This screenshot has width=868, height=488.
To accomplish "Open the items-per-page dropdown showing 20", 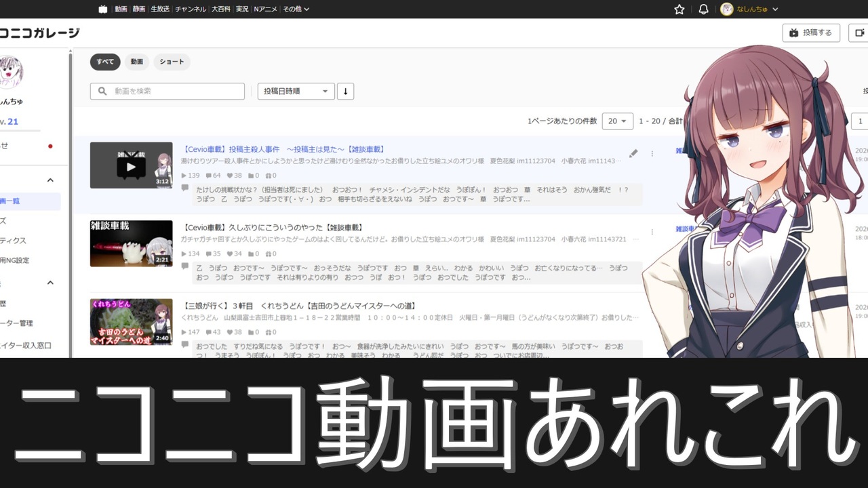I will pos(618,121).
